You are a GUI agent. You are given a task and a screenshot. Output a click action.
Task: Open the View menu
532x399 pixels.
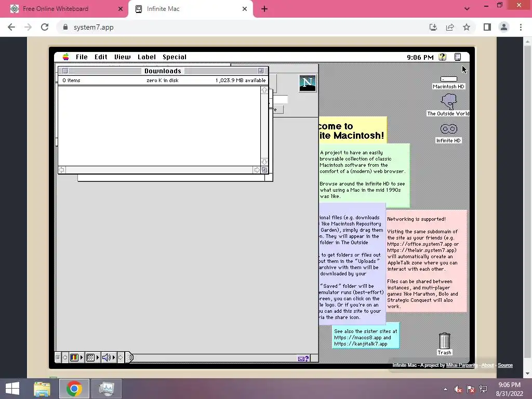pyautogui.click(x=123, y=57)
